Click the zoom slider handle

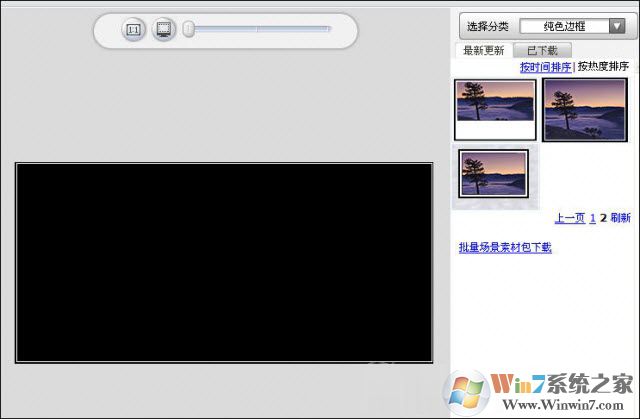pyautogui.click(x=188, y=29)
